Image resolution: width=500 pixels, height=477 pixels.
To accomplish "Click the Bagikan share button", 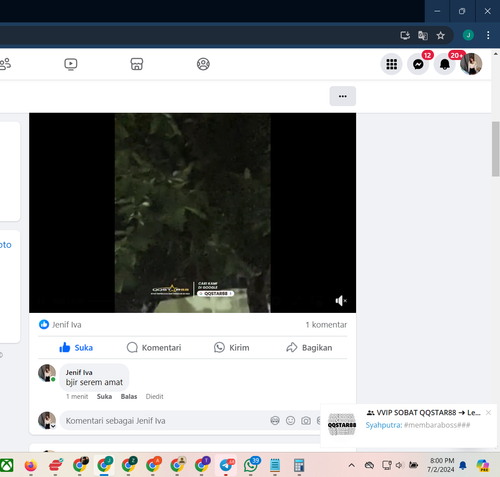I will (x=309, y=348).
